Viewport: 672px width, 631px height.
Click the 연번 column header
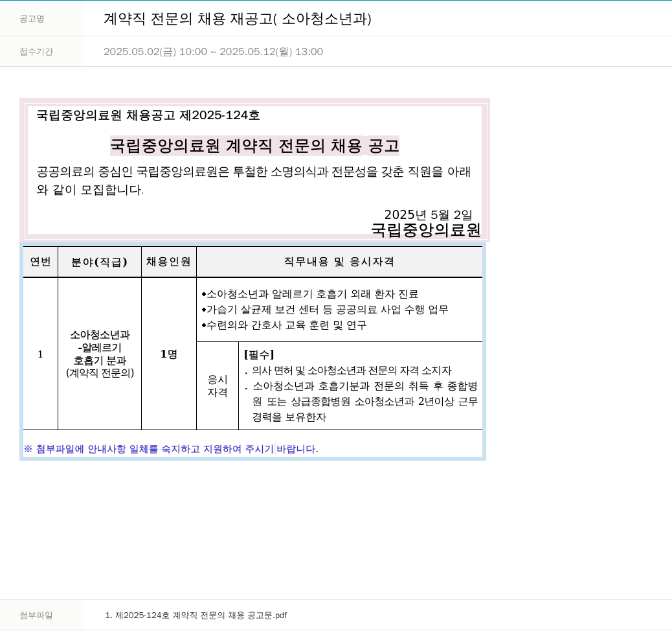[40, 262]
